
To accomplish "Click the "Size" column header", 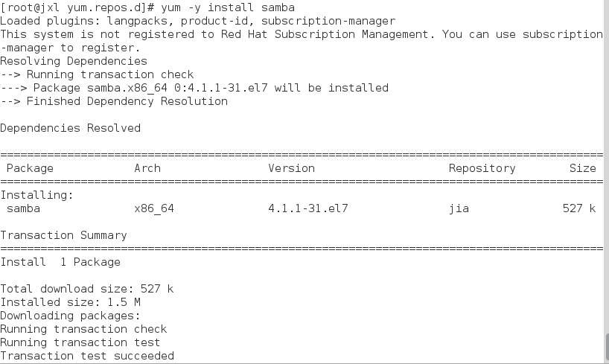I will tap(582, 168).
